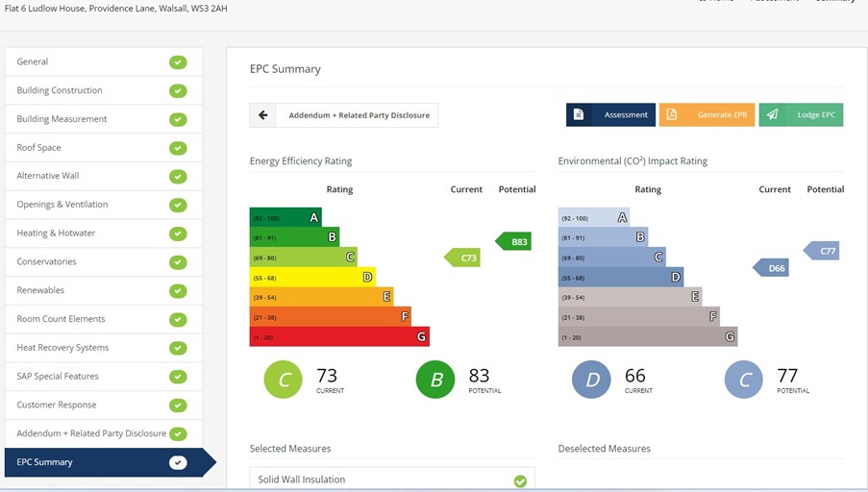
Task: Click green check icon beside Building Construction
Action: click(x=178, y=90)
